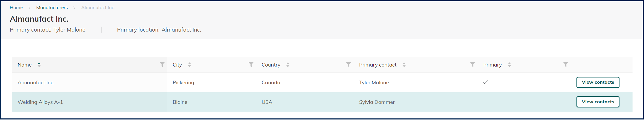Sort by Name using sort arrows

[x=39, y=65]
